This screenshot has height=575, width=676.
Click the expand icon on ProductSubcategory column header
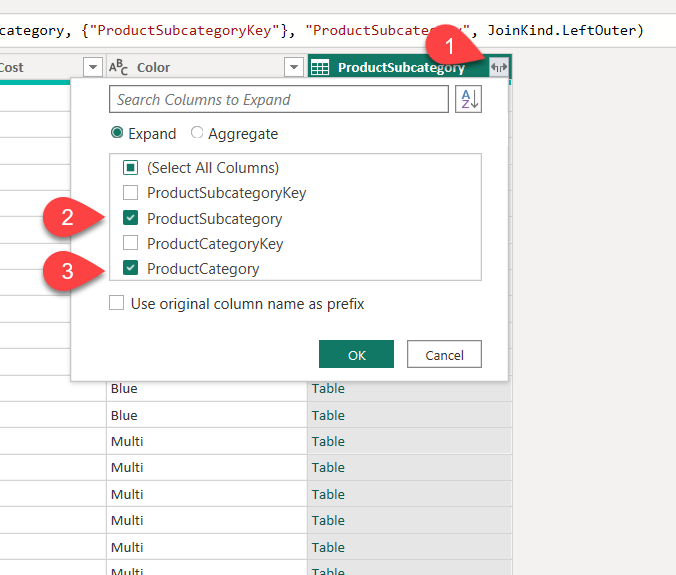[499, 67]
